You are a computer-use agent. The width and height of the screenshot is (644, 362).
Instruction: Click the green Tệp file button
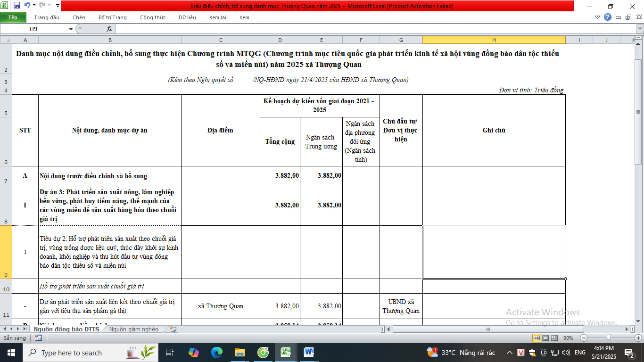point(13,17)
